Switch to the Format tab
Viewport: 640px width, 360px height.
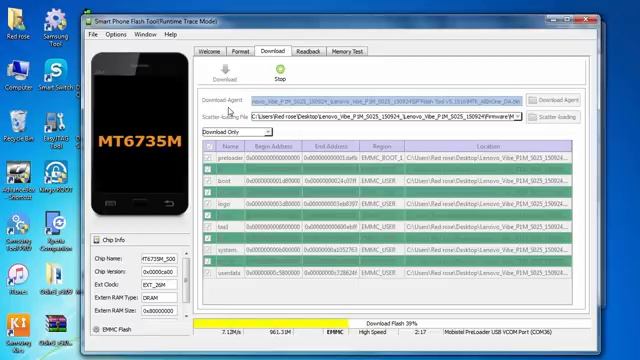click(240, 51)
